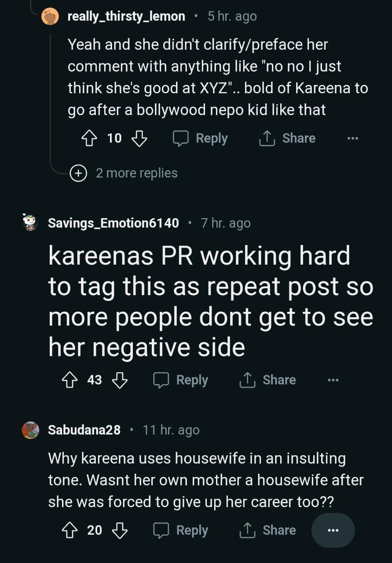Screen dimensions: 392x563
Task: Share really_thirsty_lemon's comment
Action: pyautogui.click(x=287, y=139)
